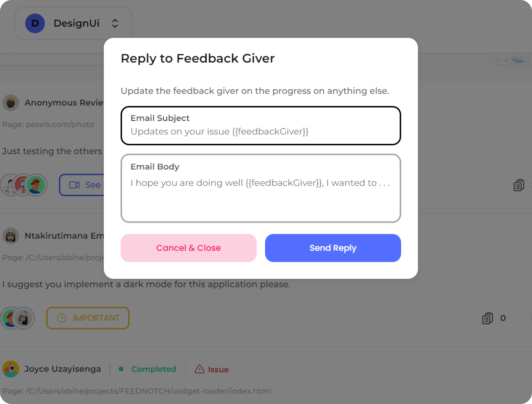Click the gray hooded assignee avatar

[24, 318]
